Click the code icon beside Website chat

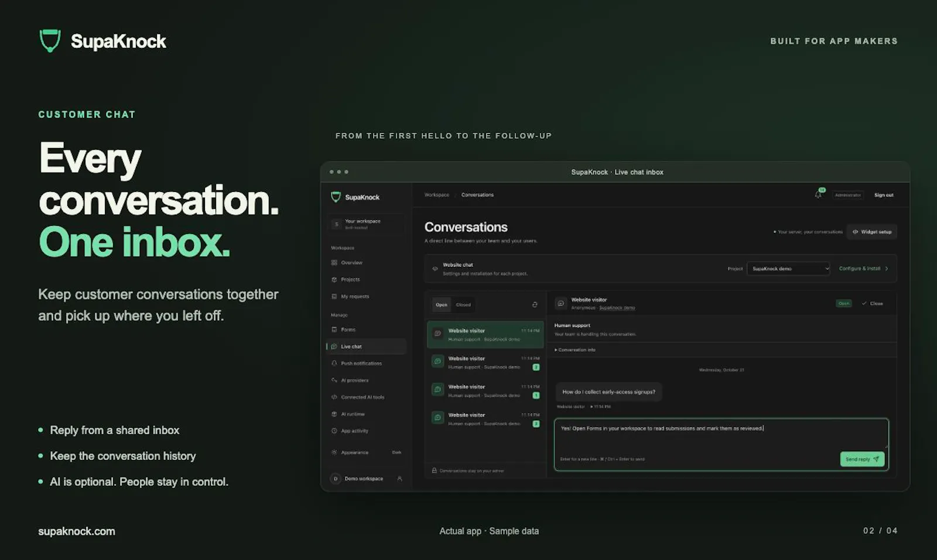point(435,269)
